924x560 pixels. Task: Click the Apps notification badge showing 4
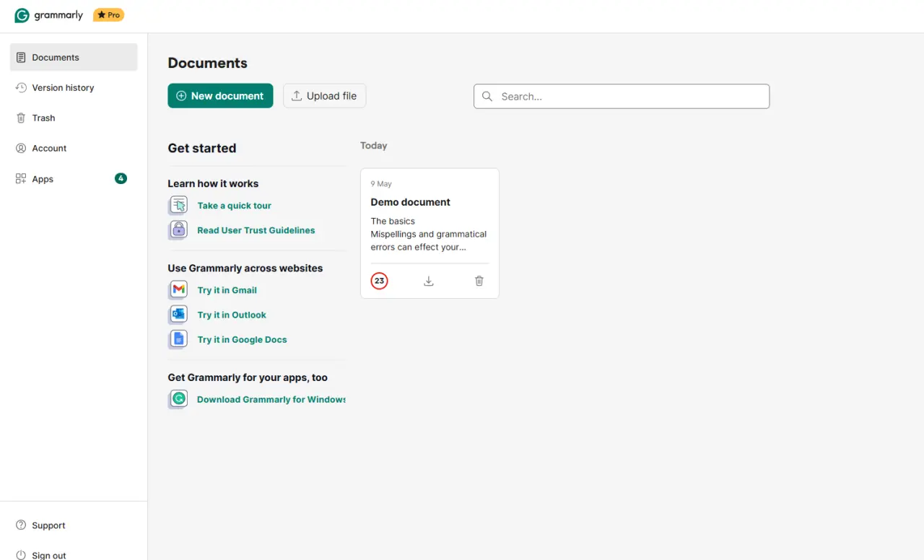tap(121, 178)
